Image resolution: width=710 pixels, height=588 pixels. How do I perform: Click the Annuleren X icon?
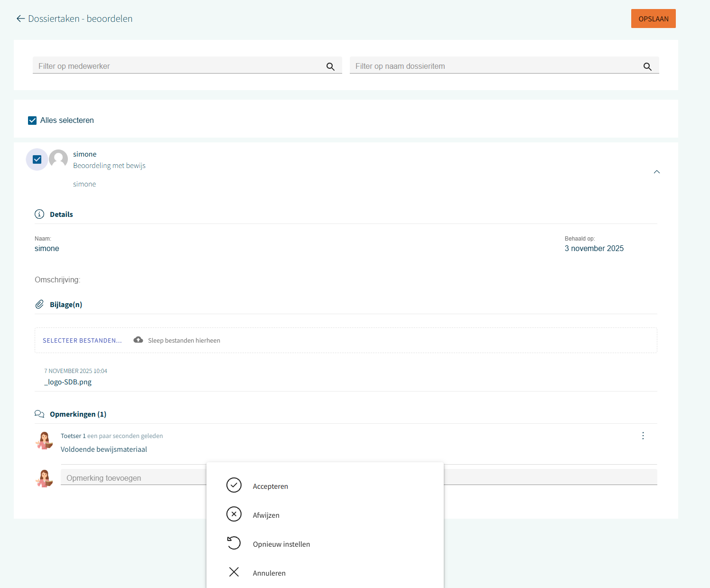pyautogui.click(x=234, y=572)
